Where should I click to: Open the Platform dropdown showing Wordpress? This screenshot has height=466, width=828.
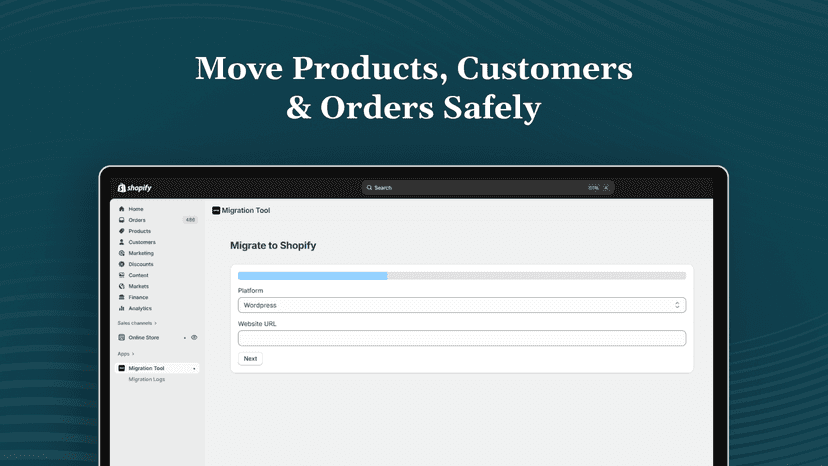click(x=462, y=305)
